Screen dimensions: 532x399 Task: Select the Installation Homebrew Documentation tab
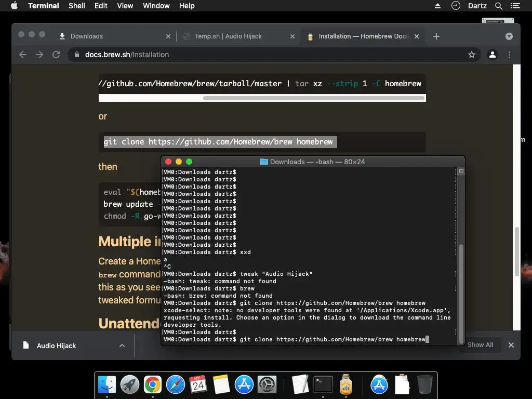[363, 36]
